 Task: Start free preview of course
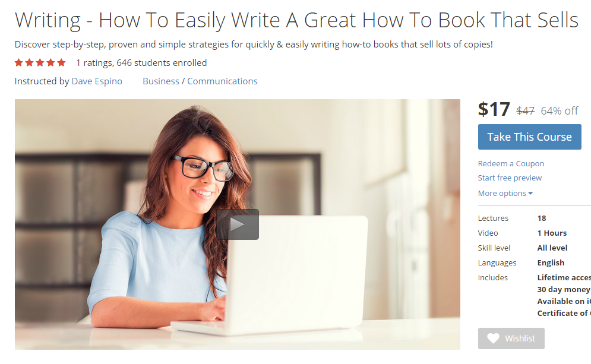pos(510,178)
